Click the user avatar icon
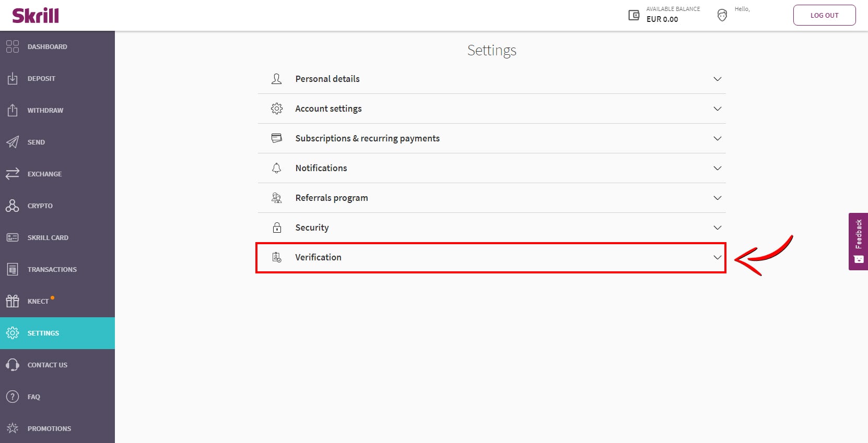Viewport: 868px width, 443px height. (x=722, y=15)
